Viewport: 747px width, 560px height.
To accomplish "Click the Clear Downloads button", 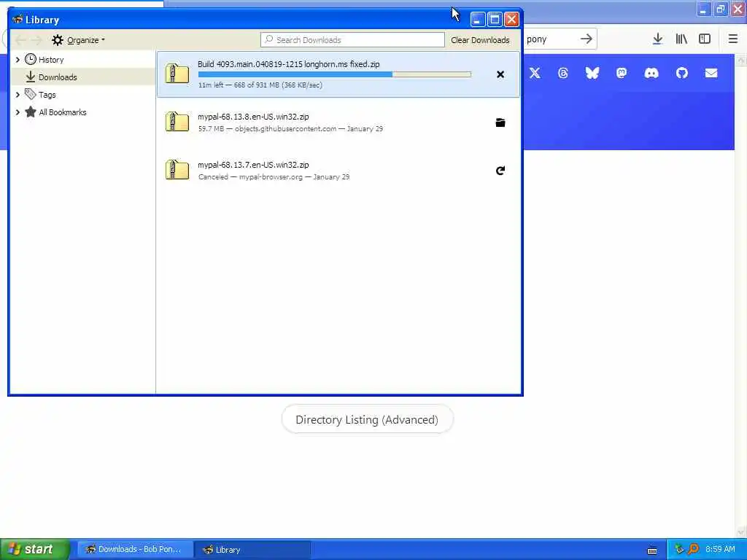I will tap(480, 40).
